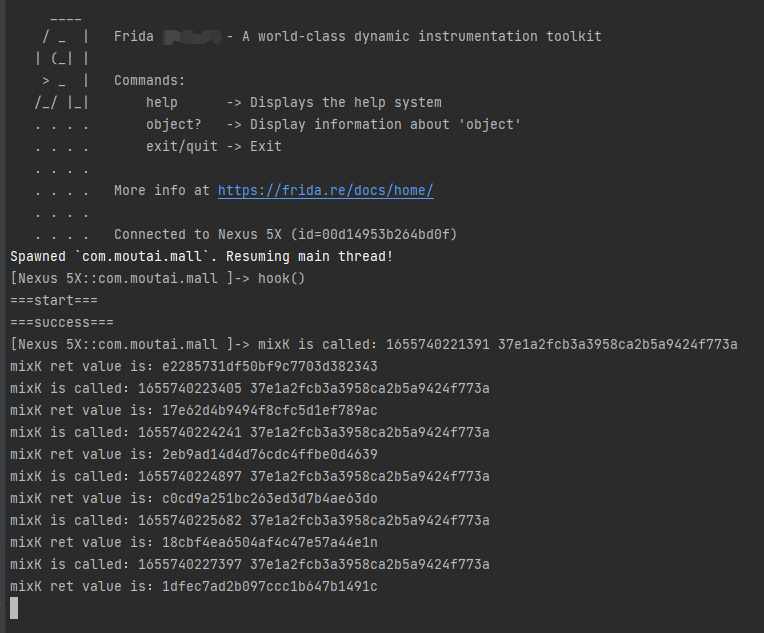Open the frida.re docs home link
764x633 pixels.
pyautogui.click(x=325, y=190)
